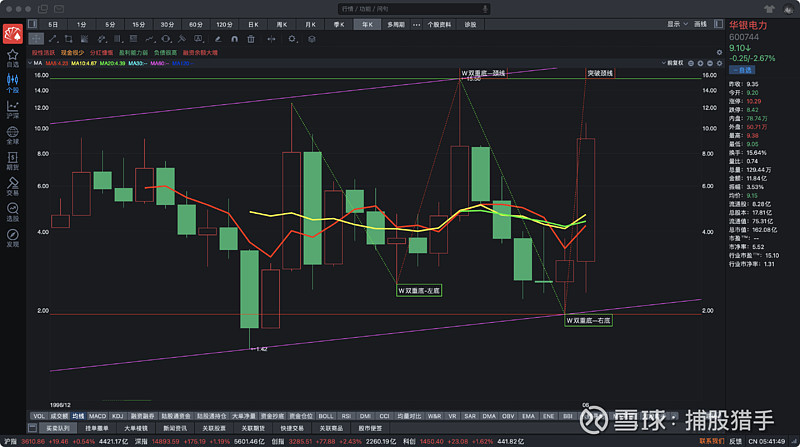
Task: Toggle the KDJ indicator
Action: click(x=117, y=416)
